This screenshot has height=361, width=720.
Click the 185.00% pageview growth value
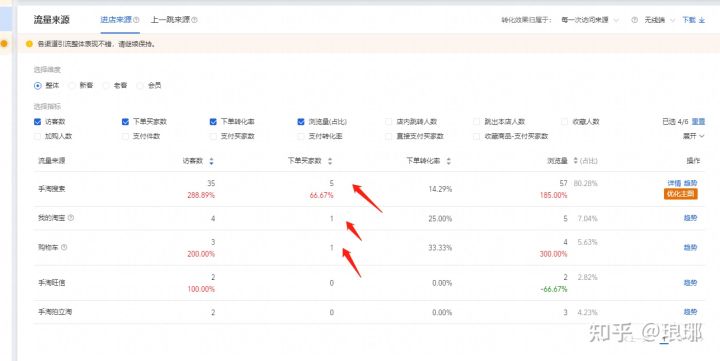pyautogui.click(x=553, y=195)
